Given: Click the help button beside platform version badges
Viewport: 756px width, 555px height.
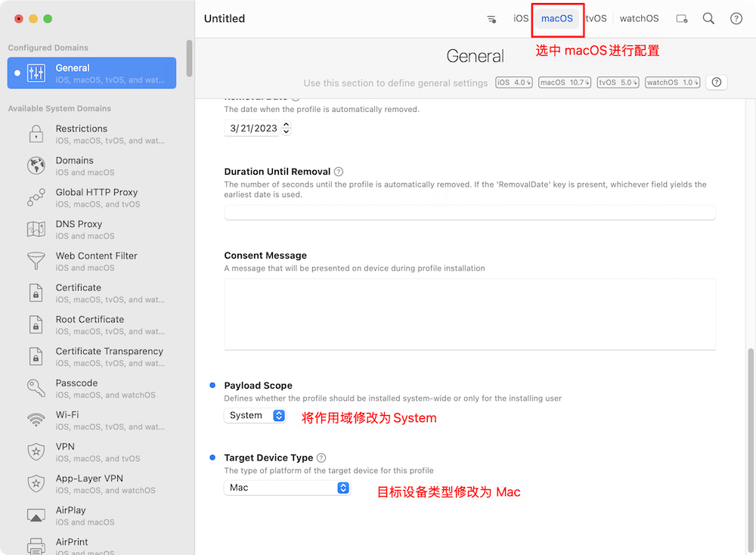Looking at the screenshot, I should click(x=717, y=82).
